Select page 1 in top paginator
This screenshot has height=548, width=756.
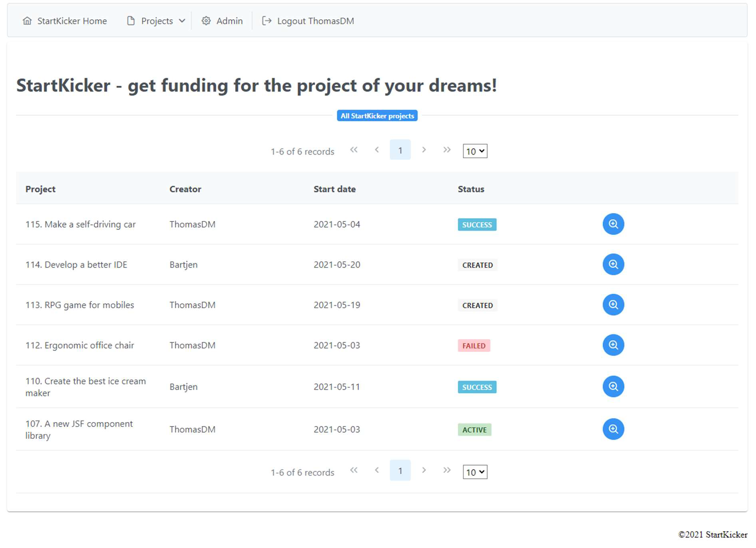point(400,150)
